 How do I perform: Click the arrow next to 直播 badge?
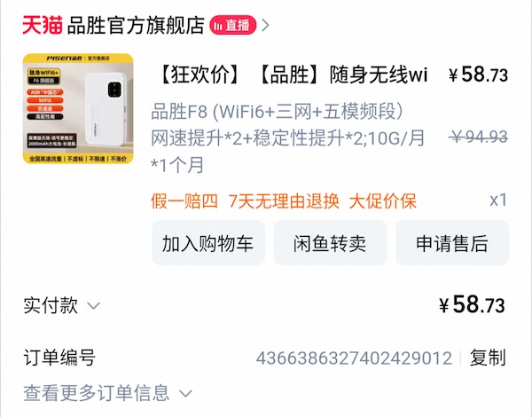tap(266, 25)
